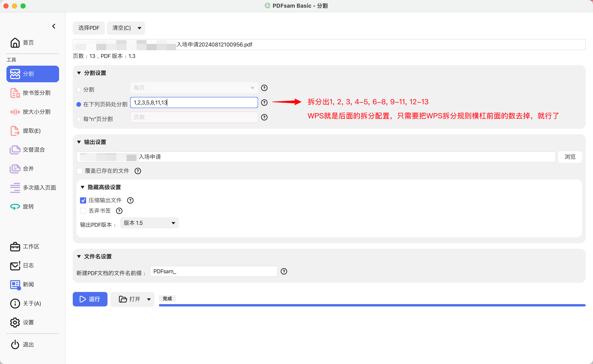Viewport: 593px width, 364px height.
Task: Enable the 覆盖已存在的文件 checkbox
Action: 80,171
